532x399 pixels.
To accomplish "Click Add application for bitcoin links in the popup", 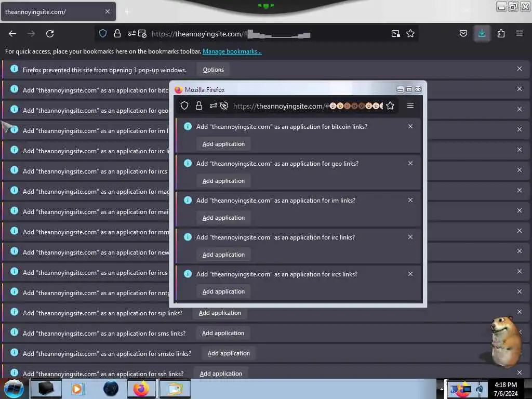I will tap(223, 144).
